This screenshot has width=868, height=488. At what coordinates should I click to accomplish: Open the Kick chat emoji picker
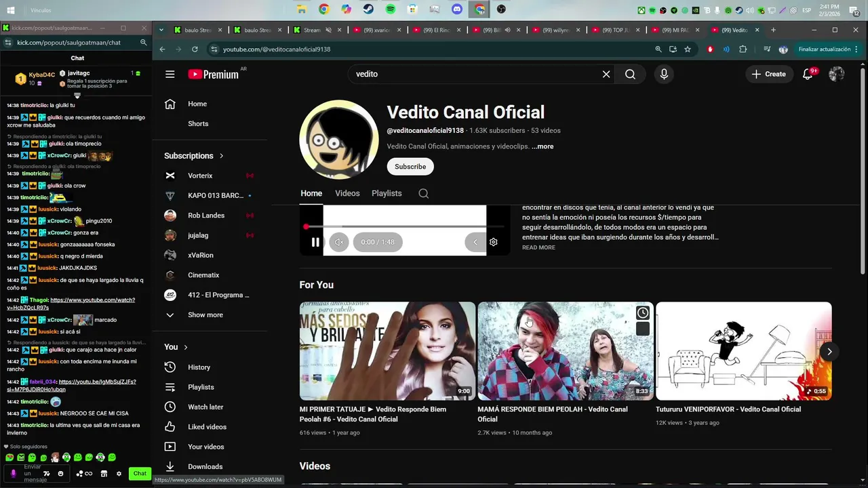click(60, 474)
